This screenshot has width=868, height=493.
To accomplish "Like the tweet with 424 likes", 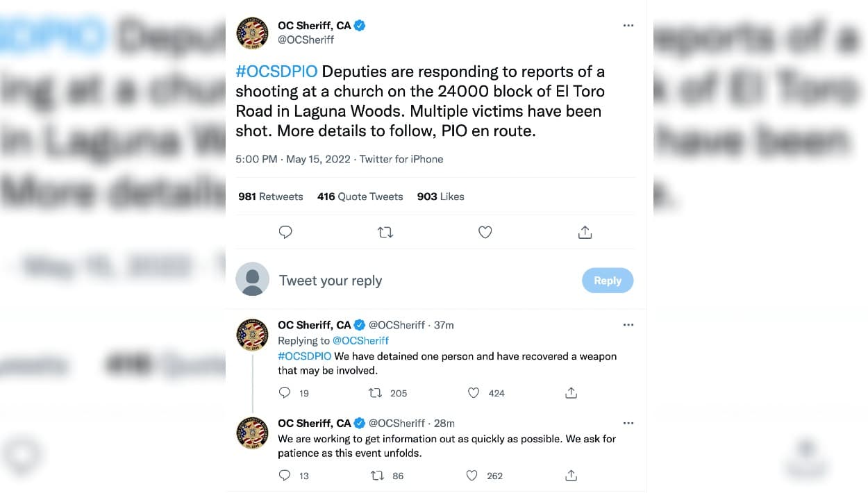I will coord(474,393).
